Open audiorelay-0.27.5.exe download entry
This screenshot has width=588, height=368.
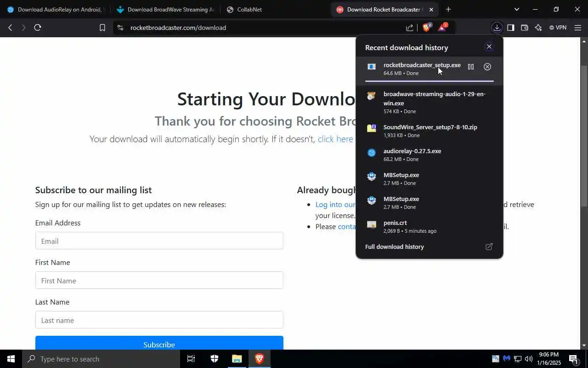[x=430, y=155]
